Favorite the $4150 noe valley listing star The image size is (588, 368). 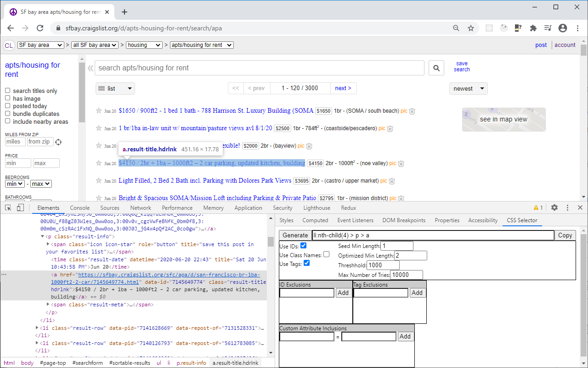[98, 163]
